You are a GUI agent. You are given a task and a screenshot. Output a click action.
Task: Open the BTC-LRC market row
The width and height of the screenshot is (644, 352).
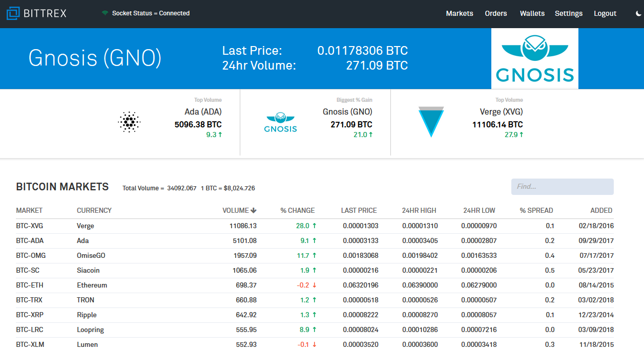[x=315, y=329]
